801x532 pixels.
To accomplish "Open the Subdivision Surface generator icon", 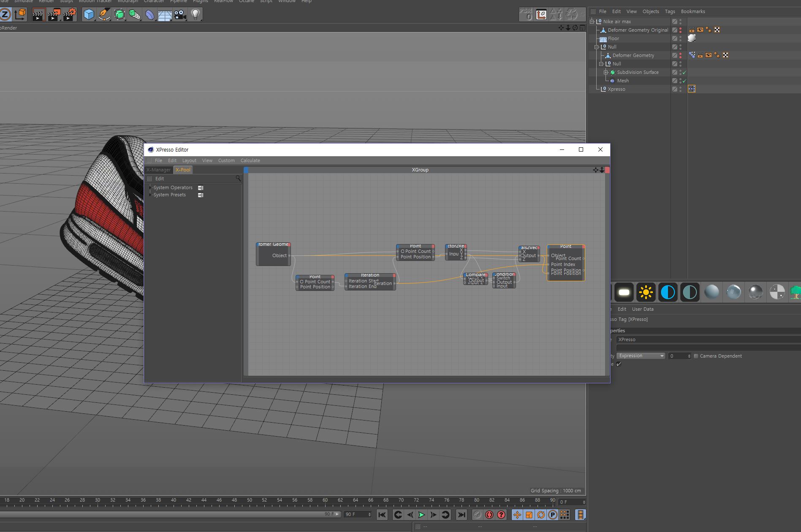I will click(119, 15).
